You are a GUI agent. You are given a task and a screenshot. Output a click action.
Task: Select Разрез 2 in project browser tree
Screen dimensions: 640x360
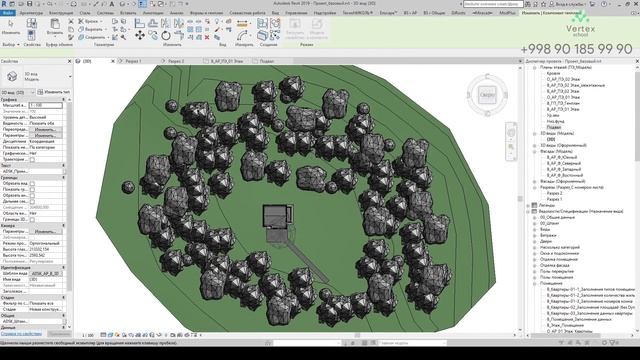554,193
